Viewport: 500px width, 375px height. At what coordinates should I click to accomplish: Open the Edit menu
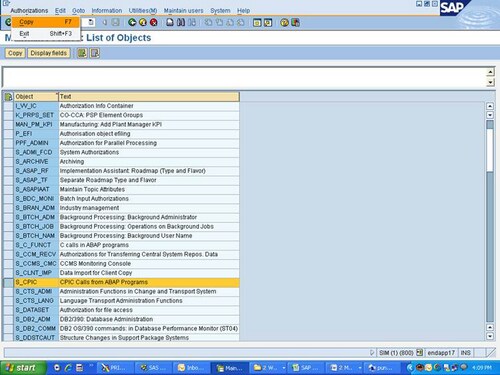60,11
